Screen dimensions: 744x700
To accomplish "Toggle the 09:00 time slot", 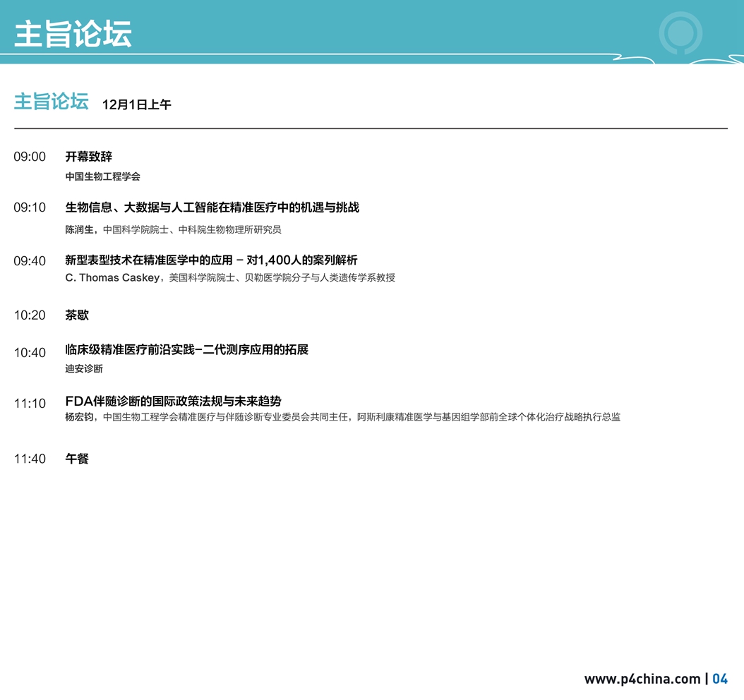I will tap(29, 157).
